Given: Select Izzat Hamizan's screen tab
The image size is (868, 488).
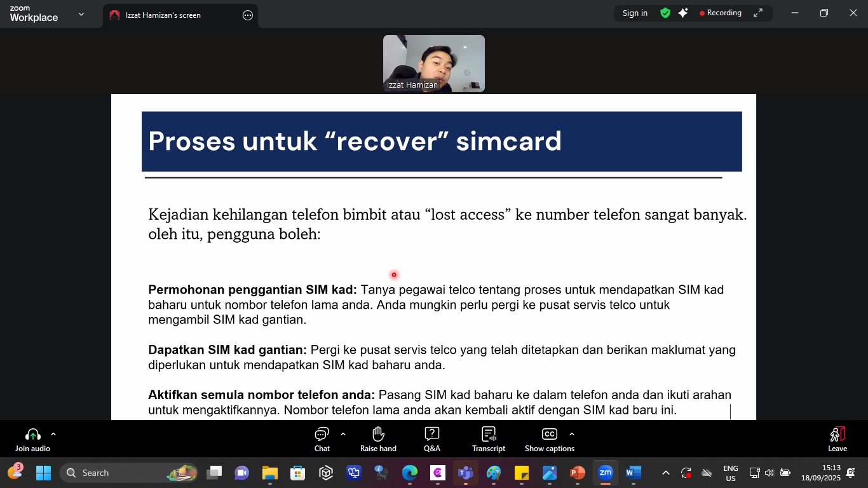Looking at the screenshot, I should pos(163,15).
